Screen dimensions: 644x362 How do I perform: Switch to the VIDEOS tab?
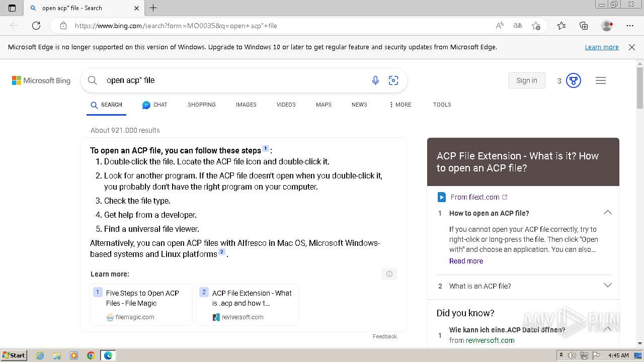286,105
